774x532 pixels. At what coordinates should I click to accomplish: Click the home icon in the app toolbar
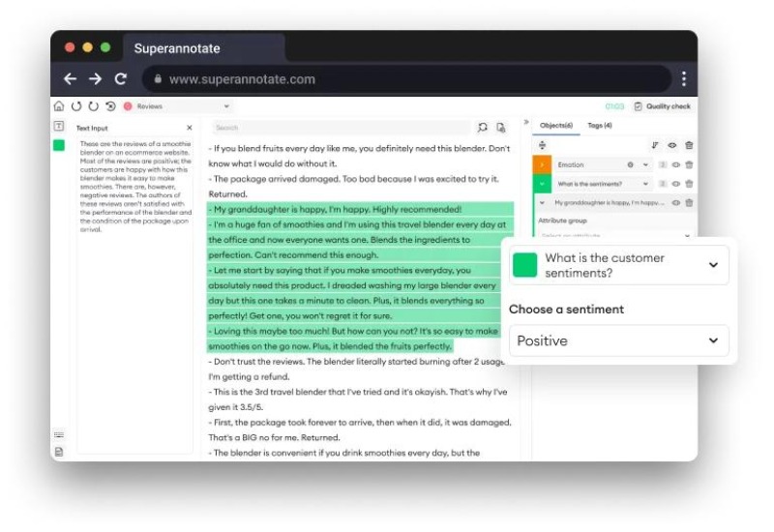pos(59,106)
